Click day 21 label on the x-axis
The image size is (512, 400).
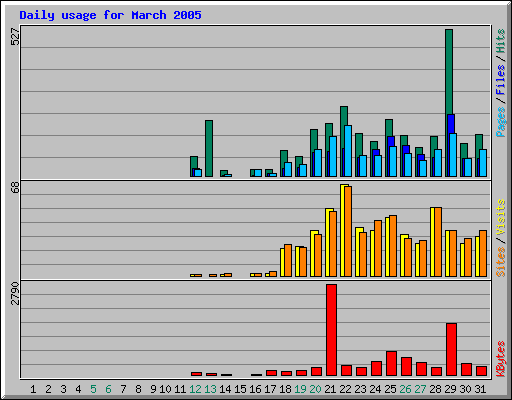click(x=330, y=389)
